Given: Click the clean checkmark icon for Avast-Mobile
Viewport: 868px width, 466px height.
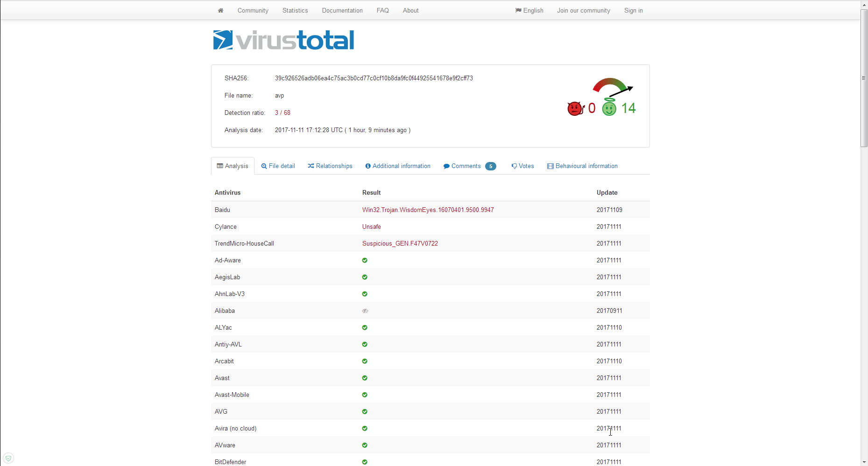Looking at the screenshot, I should coord(365,395).
